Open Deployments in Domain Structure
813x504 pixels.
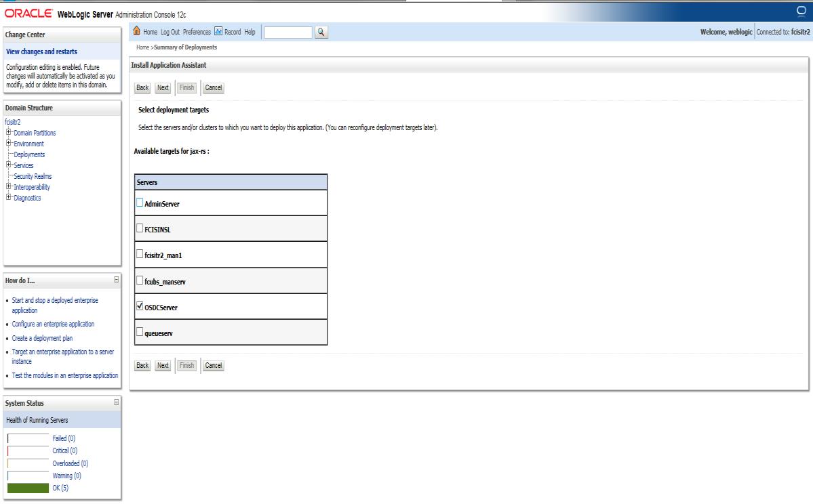29,154
